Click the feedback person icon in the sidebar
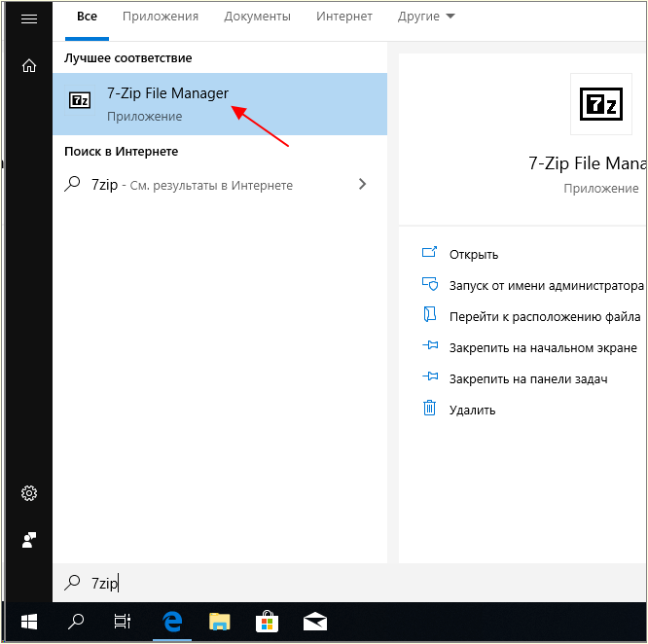This screenshot has width=648, height=644. pyautogui.click(x=29, y=540)
